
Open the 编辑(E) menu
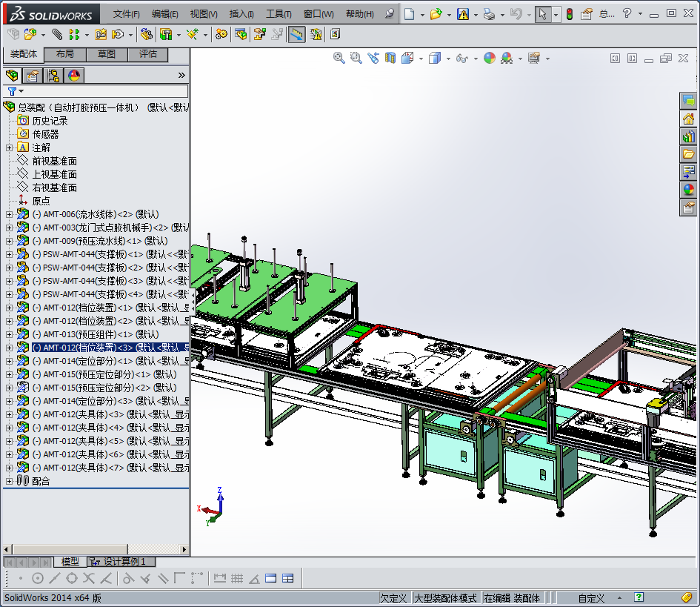[164, 14]
